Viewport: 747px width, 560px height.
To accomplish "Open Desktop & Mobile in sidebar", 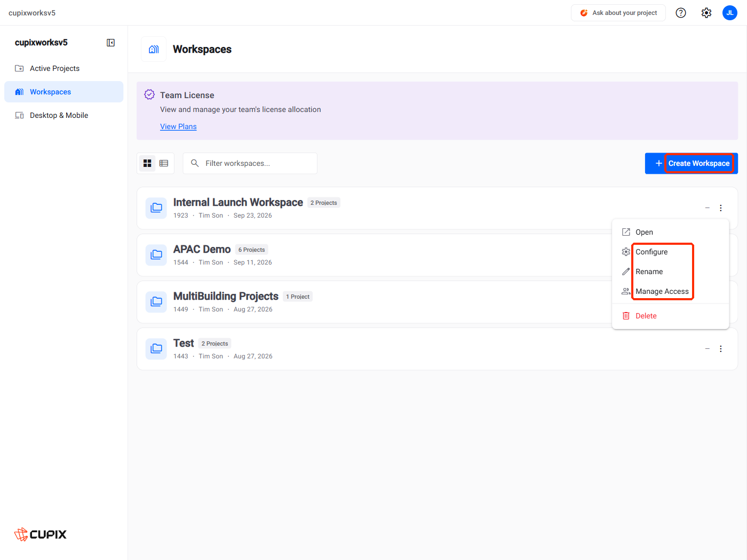I will pyautogui.click(x=64, y=115).
